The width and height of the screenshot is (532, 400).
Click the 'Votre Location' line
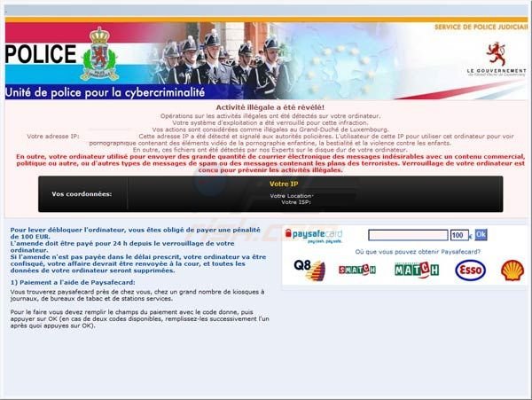pyautogui.click(x=292, y=196)
